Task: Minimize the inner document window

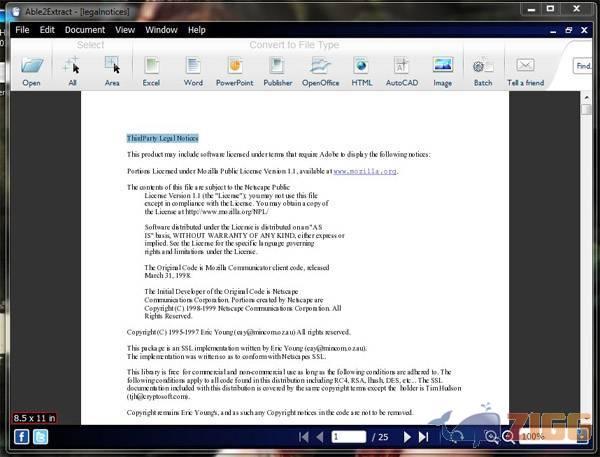Action: point(553,31)
